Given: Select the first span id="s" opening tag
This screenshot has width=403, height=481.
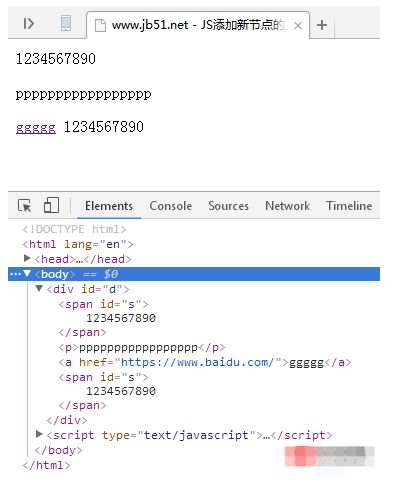Looking at the screenshot, I should pos(103,304).
